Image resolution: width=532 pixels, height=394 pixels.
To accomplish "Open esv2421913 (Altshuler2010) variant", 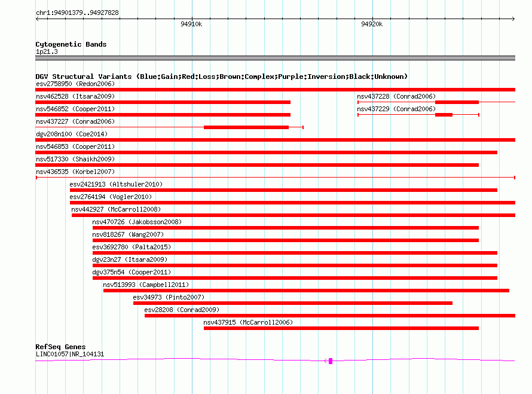I will [x=116, y=184].
